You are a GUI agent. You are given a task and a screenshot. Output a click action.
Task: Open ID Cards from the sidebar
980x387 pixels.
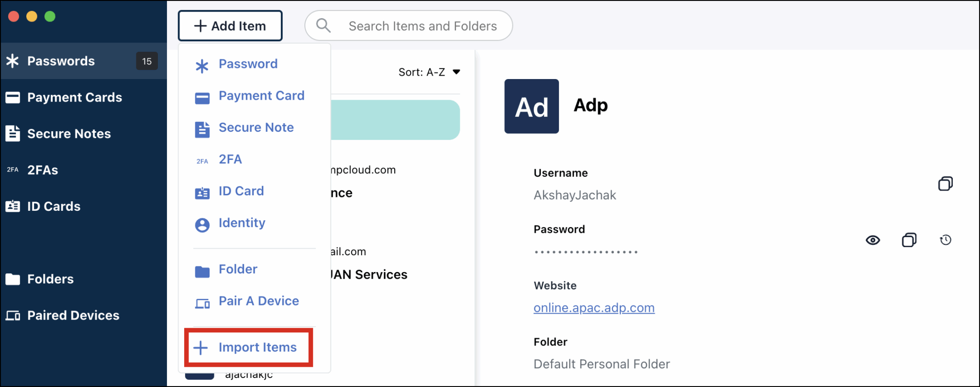54,206
